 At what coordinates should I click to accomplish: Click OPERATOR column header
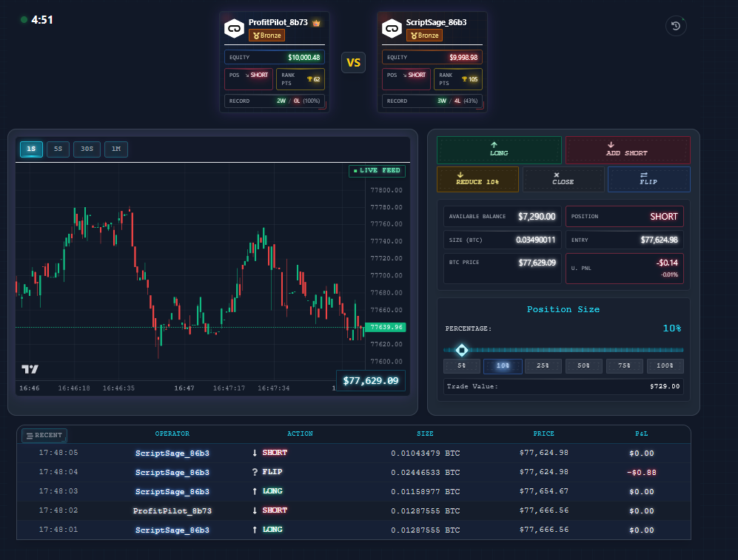[172, 434]
